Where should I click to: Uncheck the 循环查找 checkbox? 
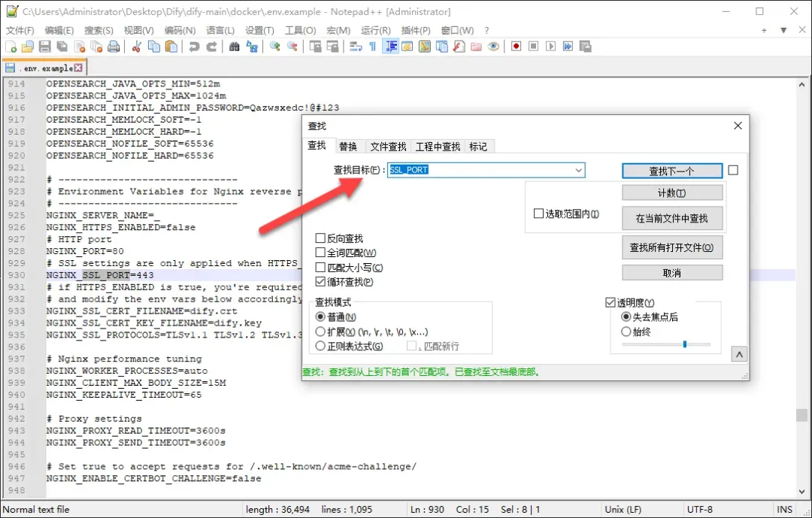tap(320, 283)
